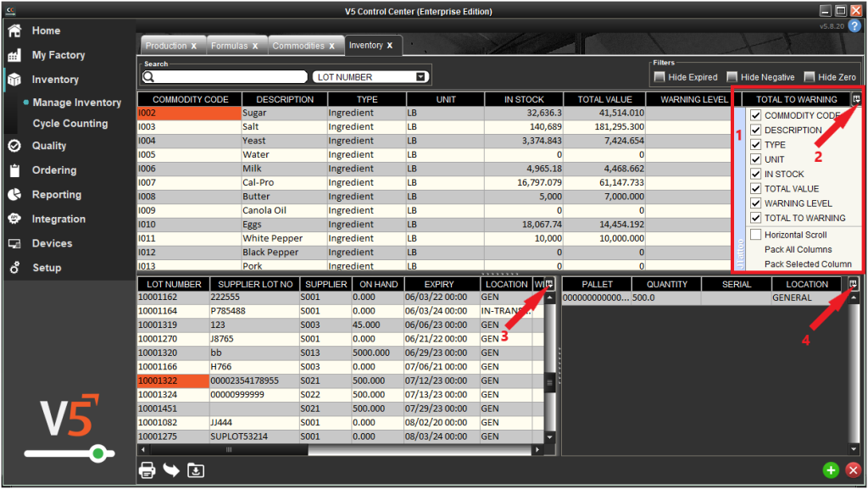Open the LOT NUMBER search dropdown

tap(420, 77)
